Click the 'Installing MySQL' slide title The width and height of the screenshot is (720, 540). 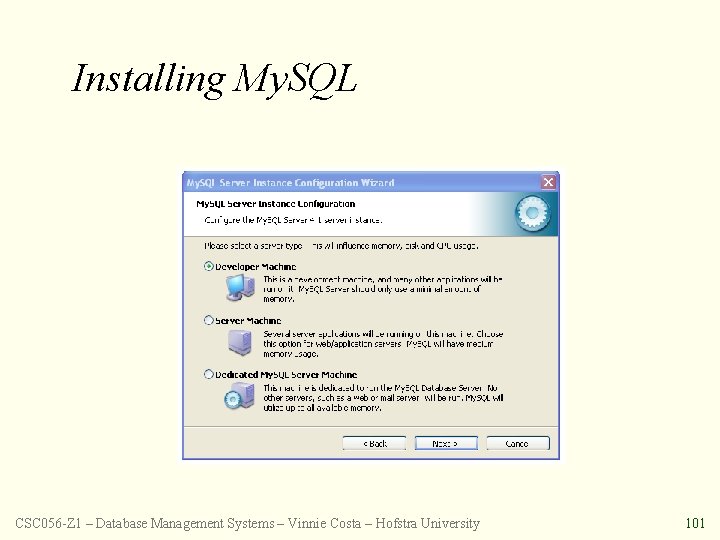coord(214,79)
